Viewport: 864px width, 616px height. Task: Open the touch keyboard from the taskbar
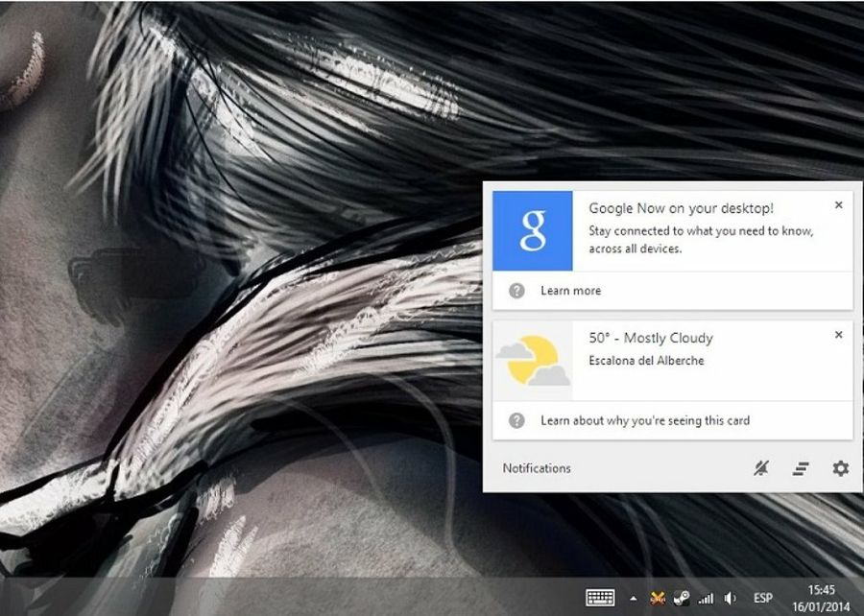600,598
